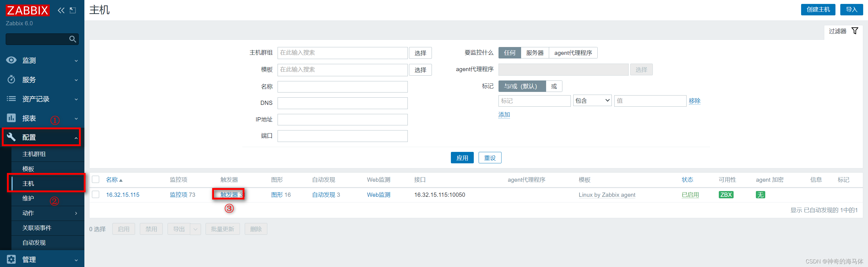868x267 pixels.
Task: Expand the 服务 menu chevron
Action: click(x=76, y=80)
